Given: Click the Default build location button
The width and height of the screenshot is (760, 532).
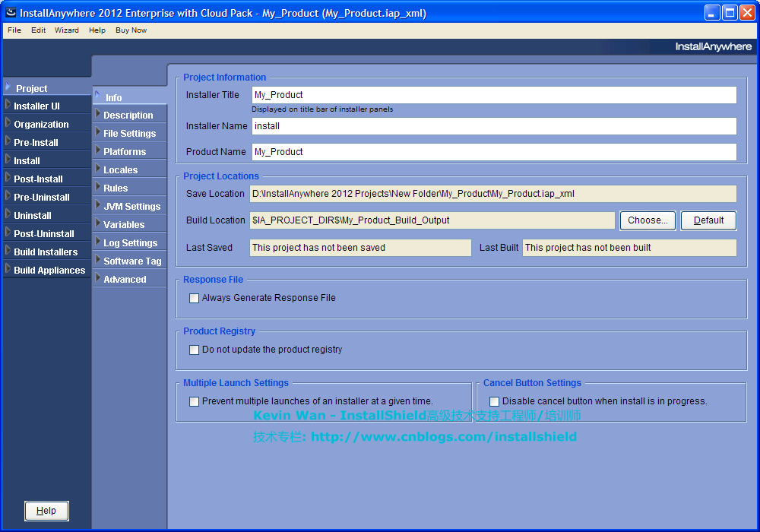Looking at the screenshot, I should point(708,220).
